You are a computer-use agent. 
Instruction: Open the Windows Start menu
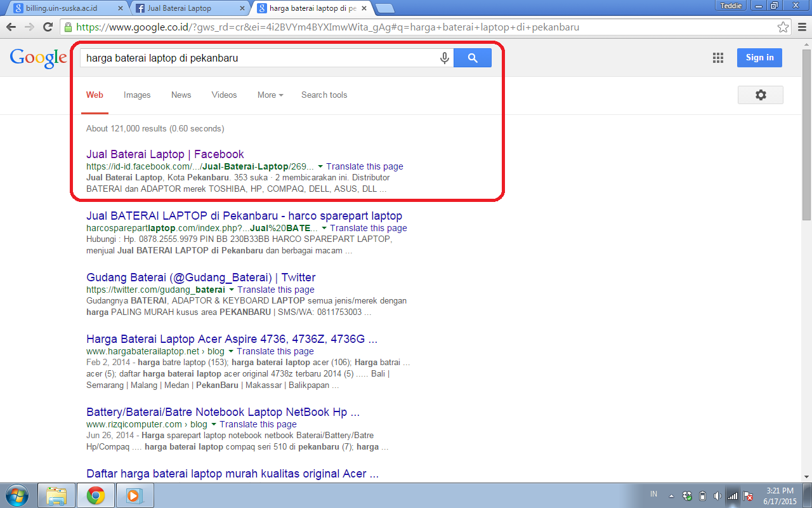17,495
